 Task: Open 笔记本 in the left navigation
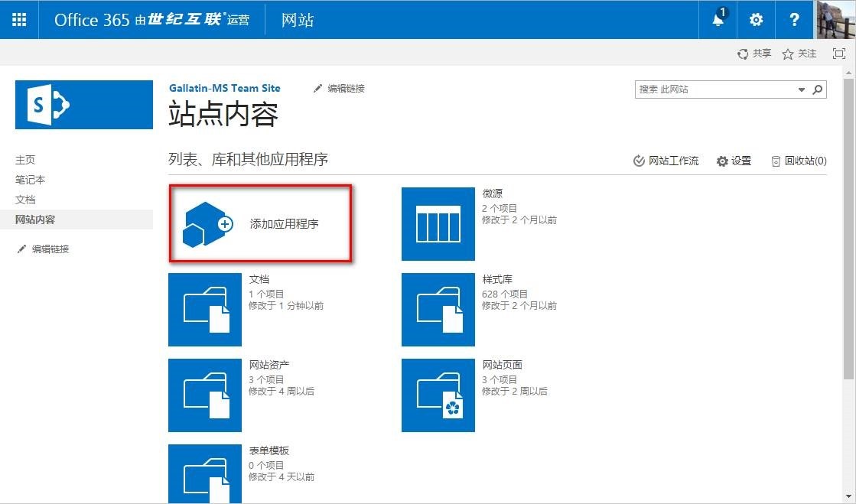(x=30, y=180)
